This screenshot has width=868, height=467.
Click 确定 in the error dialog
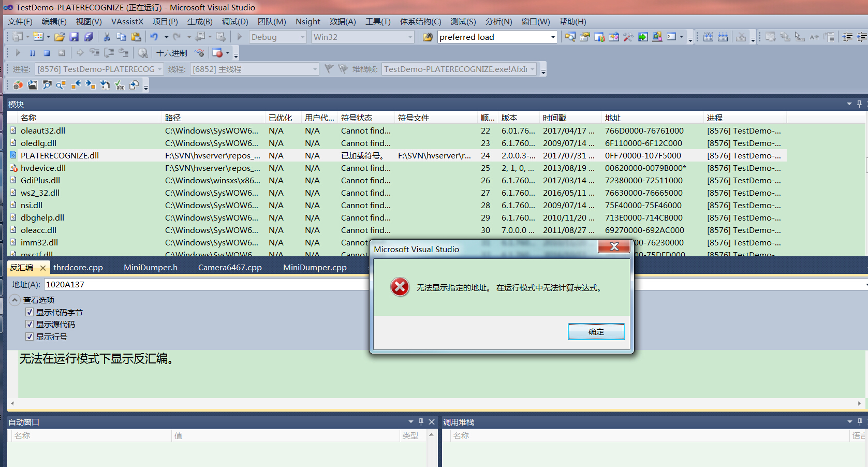click(596, 331)
